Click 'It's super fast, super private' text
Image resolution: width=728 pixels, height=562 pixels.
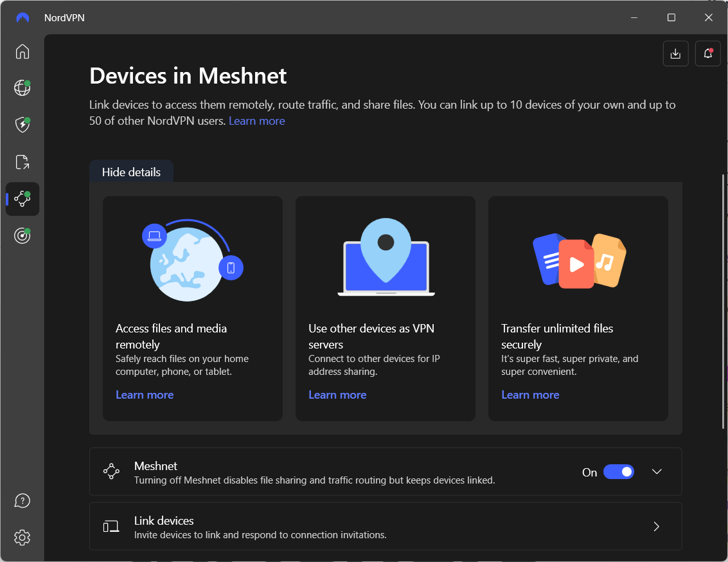(x=570, y=365)
